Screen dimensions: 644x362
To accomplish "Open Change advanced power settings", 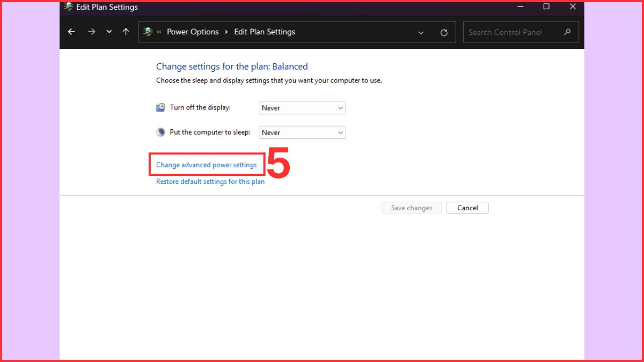I will click(x=207, y=165).
